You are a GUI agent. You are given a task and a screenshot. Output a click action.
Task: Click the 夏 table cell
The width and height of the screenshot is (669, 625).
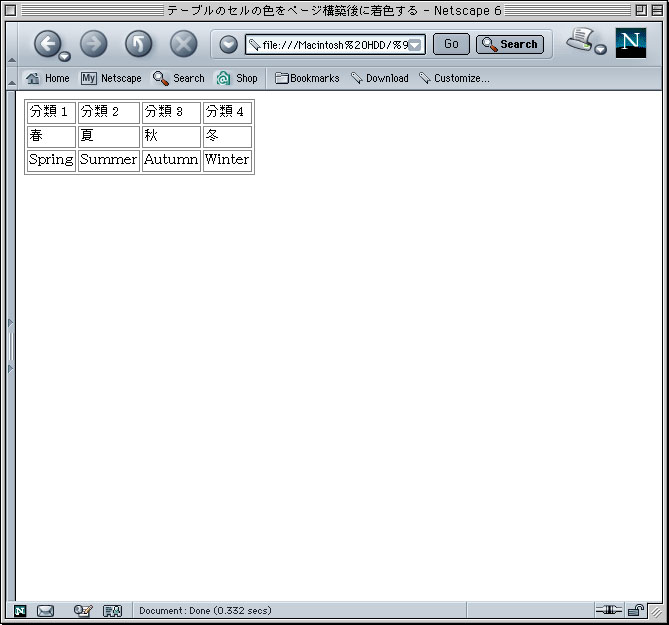click(x=109, y=137)
